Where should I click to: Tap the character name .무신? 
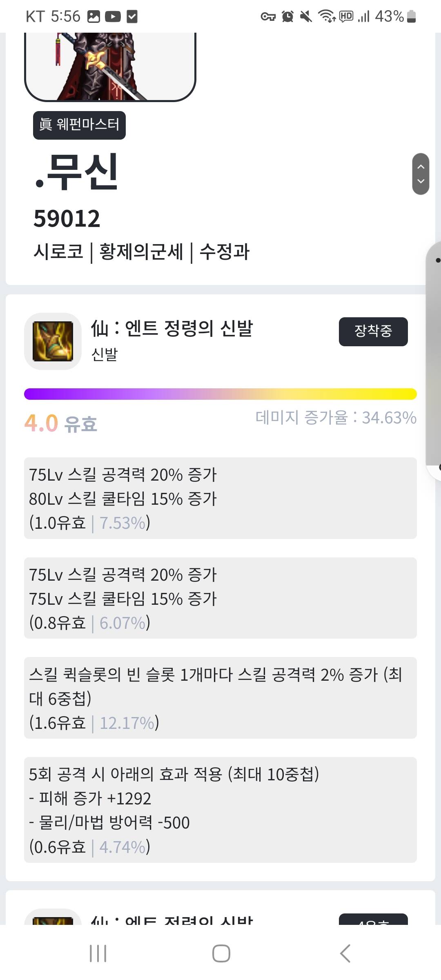pos(77,171)
